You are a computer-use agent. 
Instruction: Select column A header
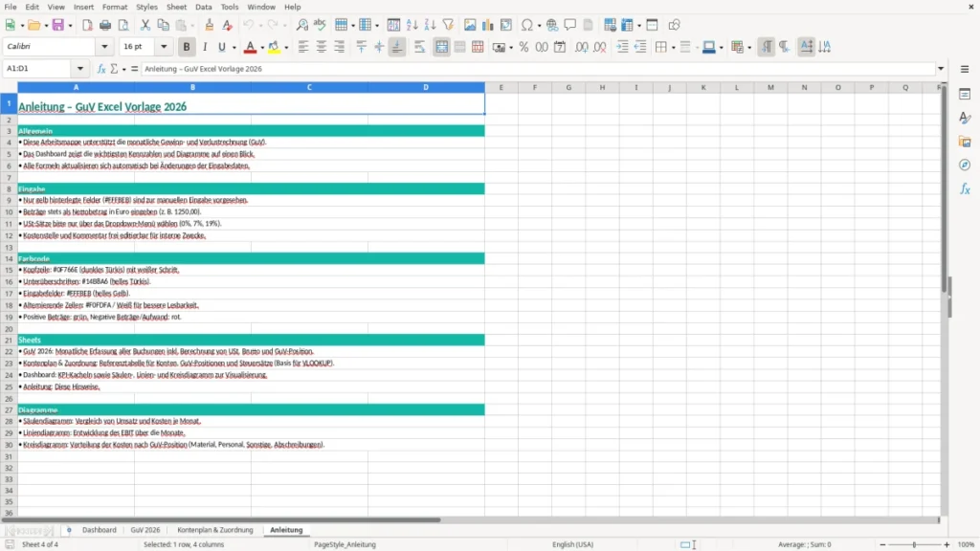(76, 87)
